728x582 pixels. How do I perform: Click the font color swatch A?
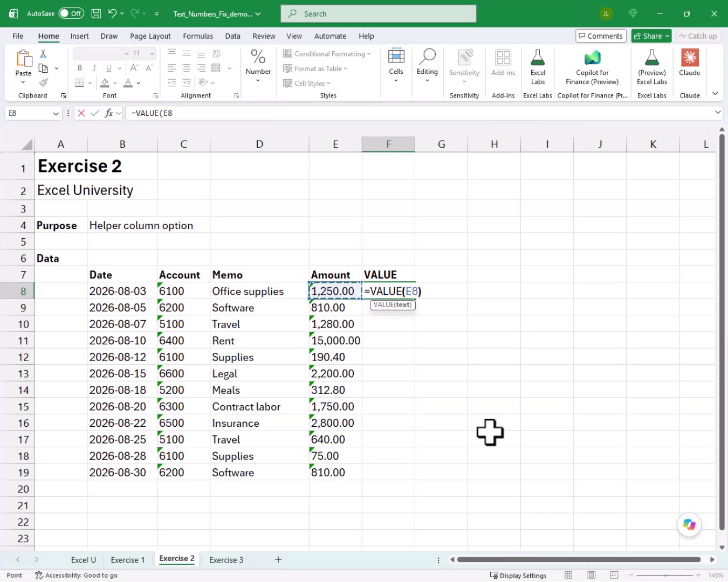pyautogui.click(x=128, y=82)
